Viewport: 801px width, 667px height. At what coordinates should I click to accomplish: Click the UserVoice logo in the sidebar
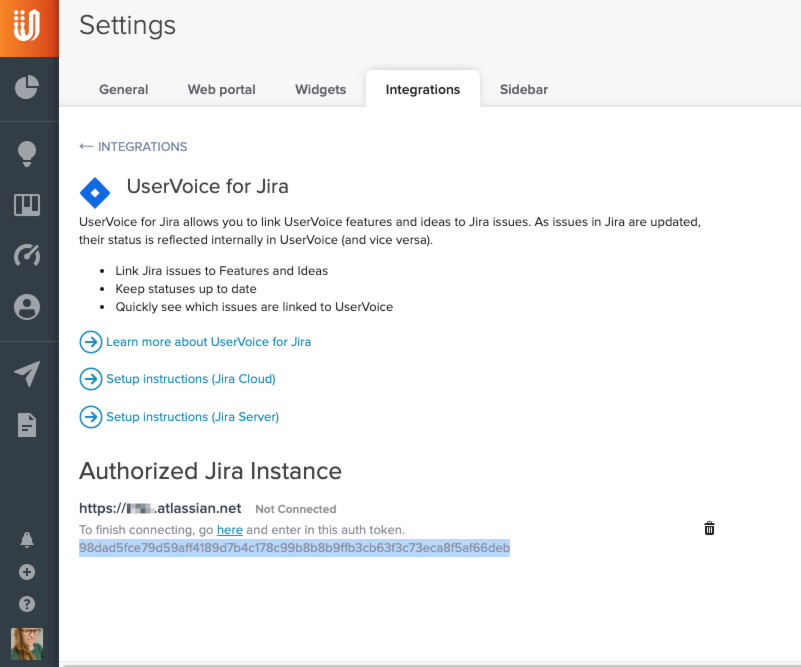tap(28, 28)
